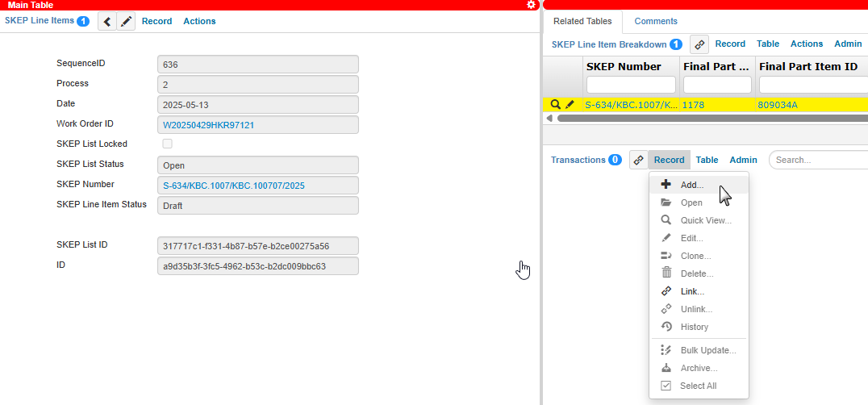Choose Add... from the Record menu

699,186
